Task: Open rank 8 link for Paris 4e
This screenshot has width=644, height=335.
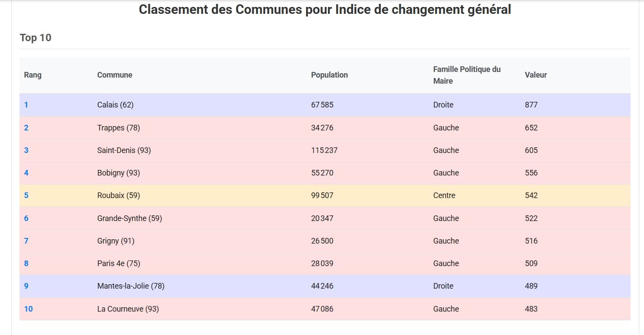Action: (26, 263)
